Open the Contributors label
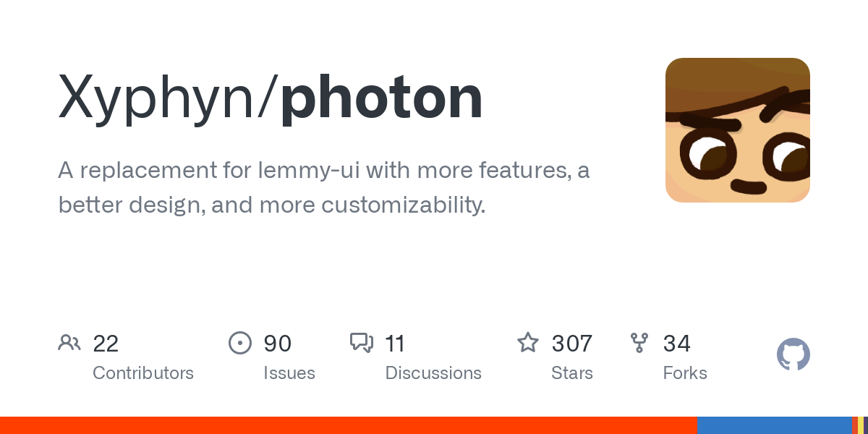The width and height of the screenshot is (868, 434). [143, 373]
